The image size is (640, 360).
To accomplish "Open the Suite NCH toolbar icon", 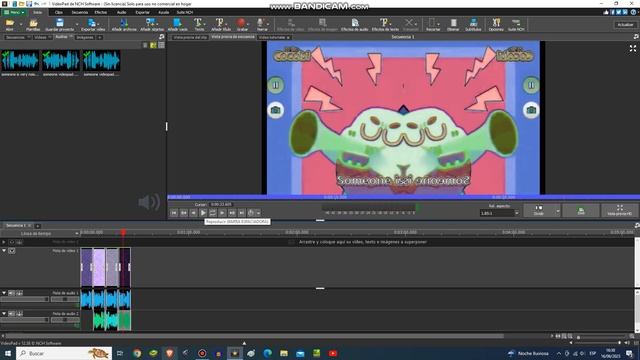I will (x=516, y=24).
